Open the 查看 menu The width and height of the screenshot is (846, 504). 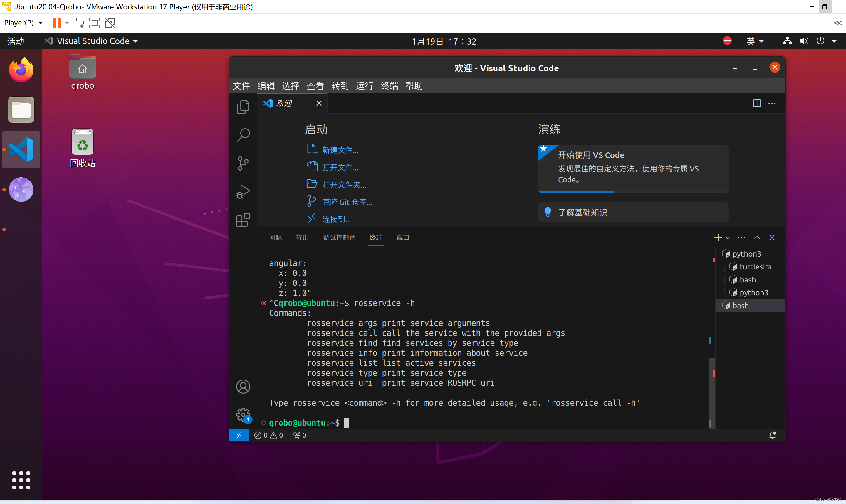(x=315, y=86)
